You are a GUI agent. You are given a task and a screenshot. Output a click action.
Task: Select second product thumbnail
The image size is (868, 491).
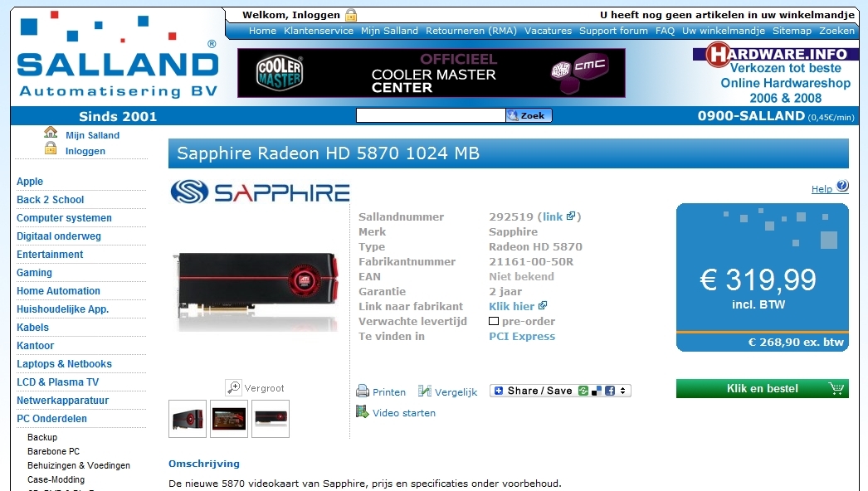(x=229, y=419)
